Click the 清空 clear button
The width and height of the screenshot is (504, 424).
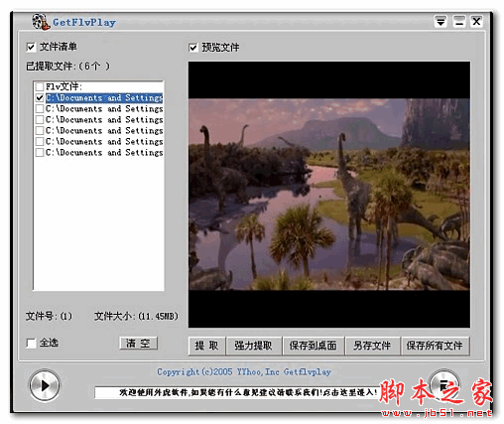click(x=138, y=344)
